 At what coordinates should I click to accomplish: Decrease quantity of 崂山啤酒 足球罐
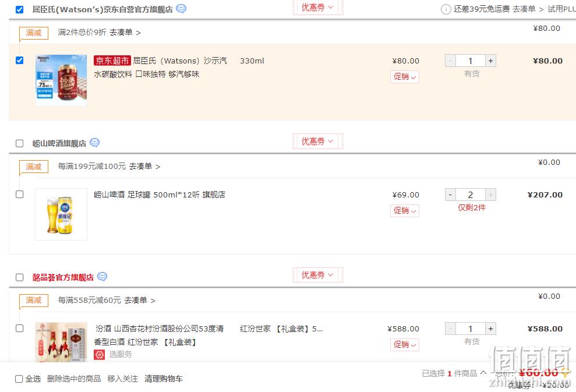coord(450,195)
